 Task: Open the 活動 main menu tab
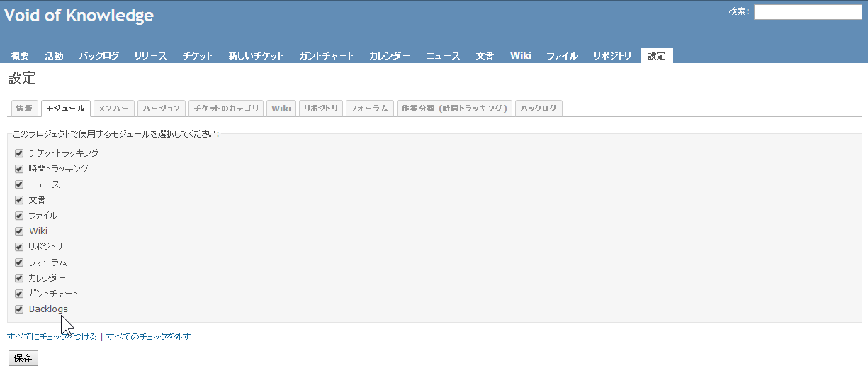click(x=54, y=56)
